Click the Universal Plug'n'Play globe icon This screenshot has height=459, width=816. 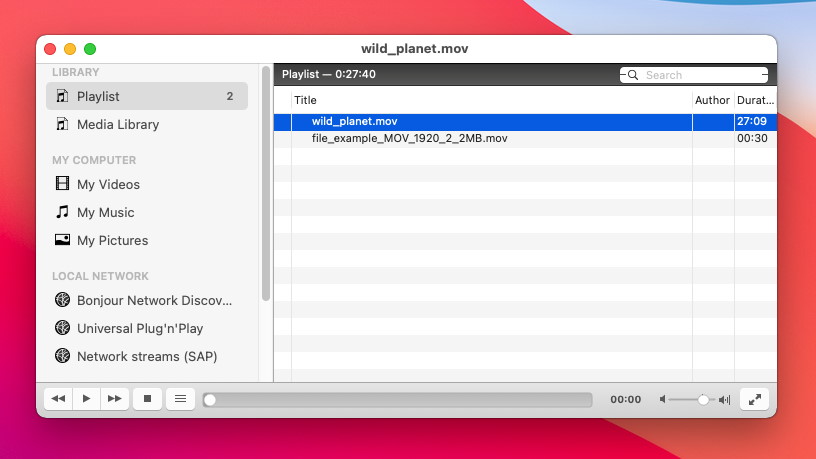click(62, 327)
